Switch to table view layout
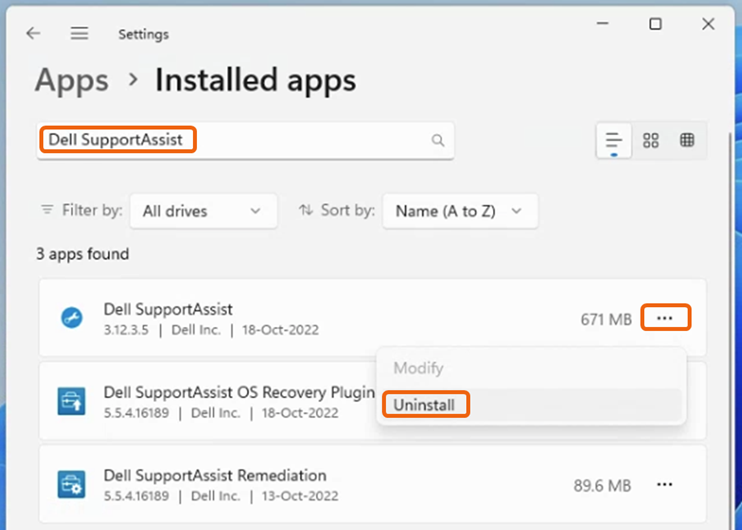The image size is (742, 530). click(687, 141)
